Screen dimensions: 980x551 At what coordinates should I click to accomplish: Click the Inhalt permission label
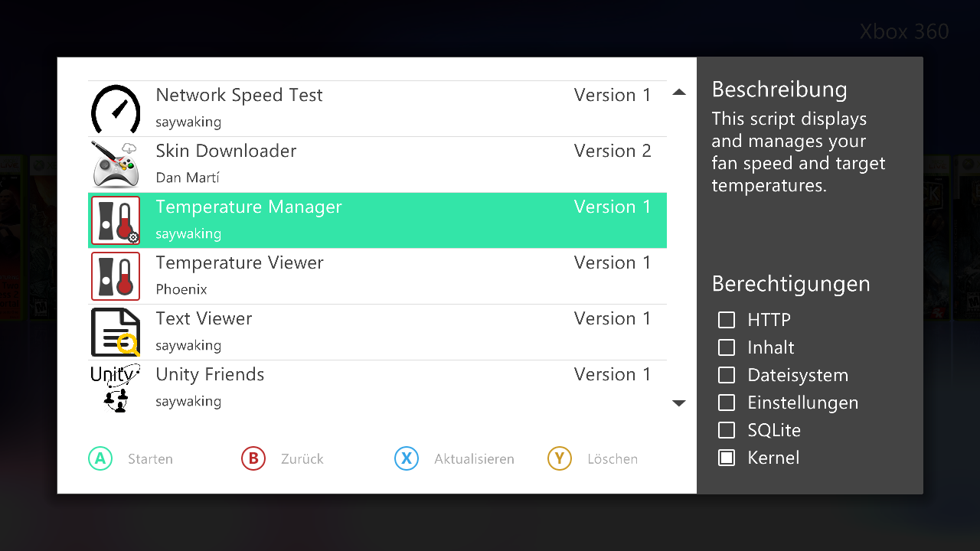click(771, 347)
